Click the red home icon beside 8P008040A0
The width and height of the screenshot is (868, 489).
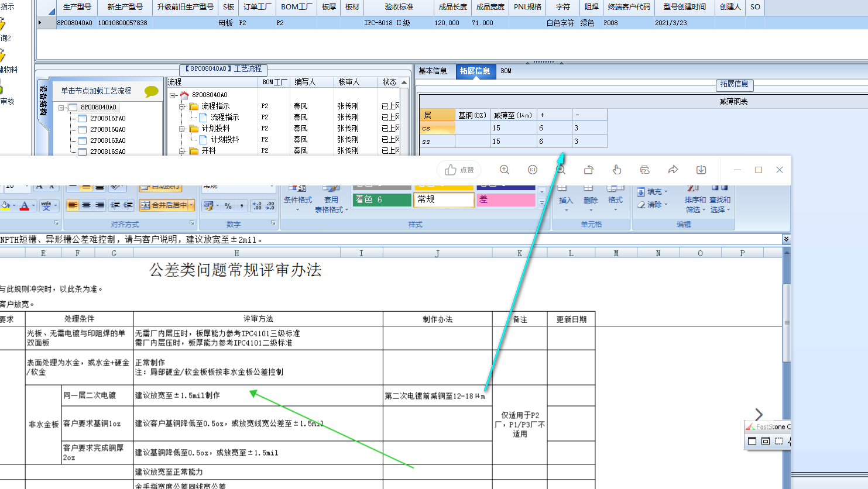pos(184,95)
